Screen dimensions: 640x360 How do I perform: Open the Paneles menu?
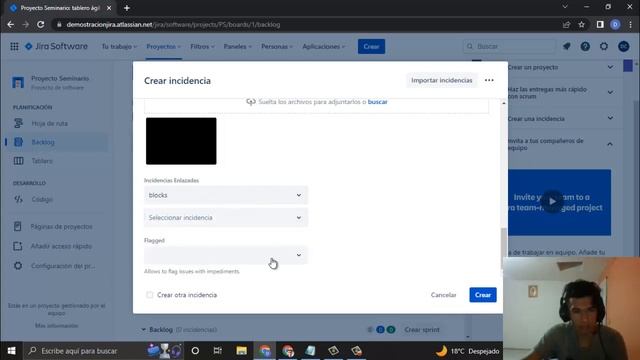[238, 47]
